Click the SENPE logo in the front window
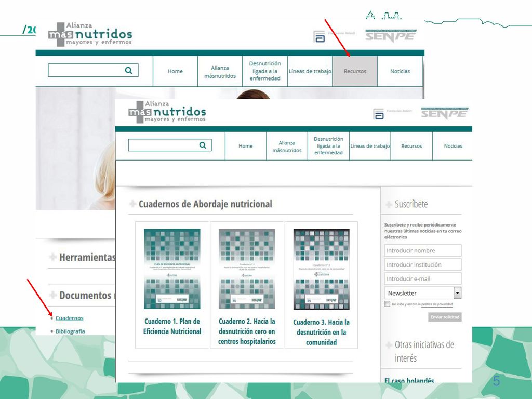 (445, 113)
